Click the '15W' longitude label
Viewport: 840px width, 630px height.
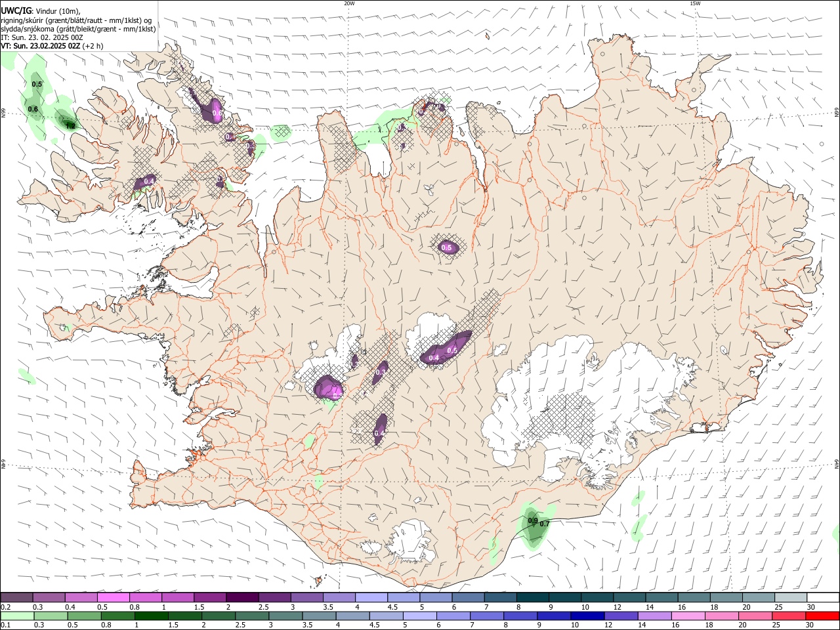point(694,3)
